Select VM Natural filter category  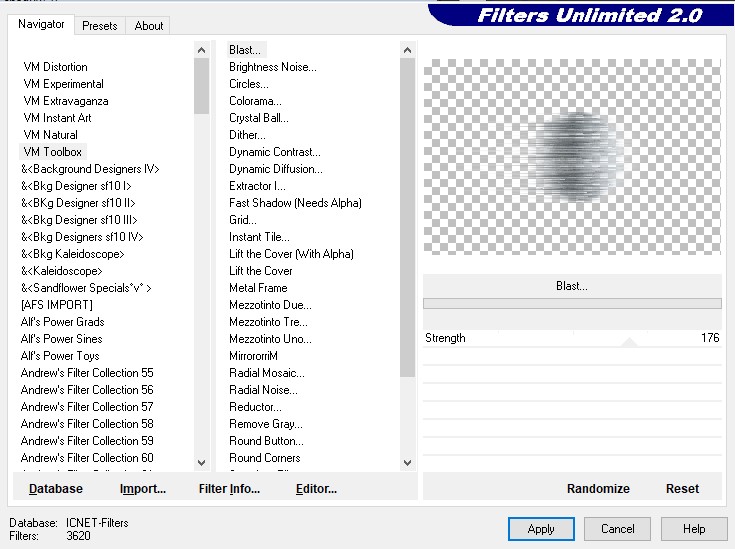tap(50, 135)
